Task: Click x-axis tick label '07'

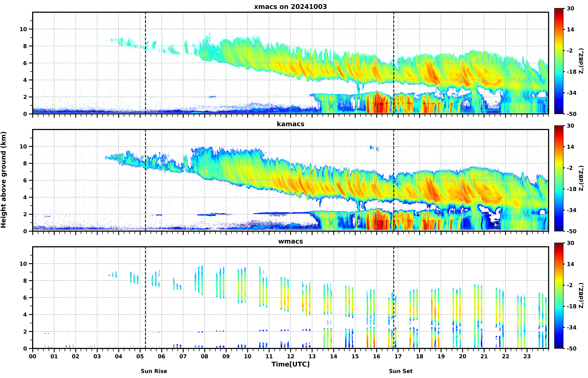Action: pos(183,356)
